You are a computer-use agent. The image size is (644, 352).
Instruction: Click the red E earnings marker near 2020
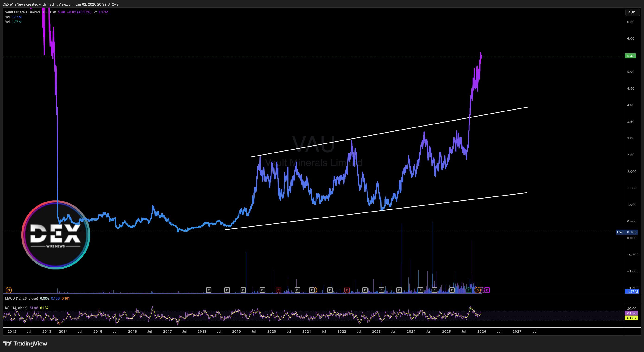[278, 290]
